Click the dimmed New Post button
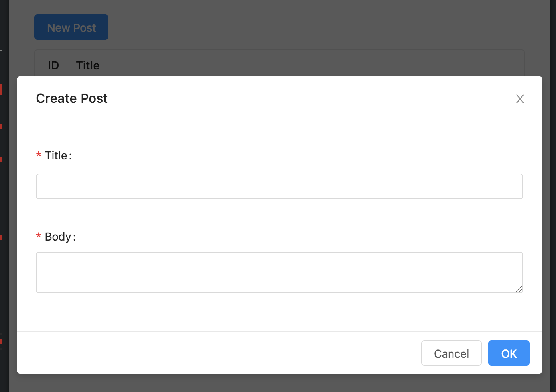The height and width of the screenshot is (392, 556). point(71,27)
